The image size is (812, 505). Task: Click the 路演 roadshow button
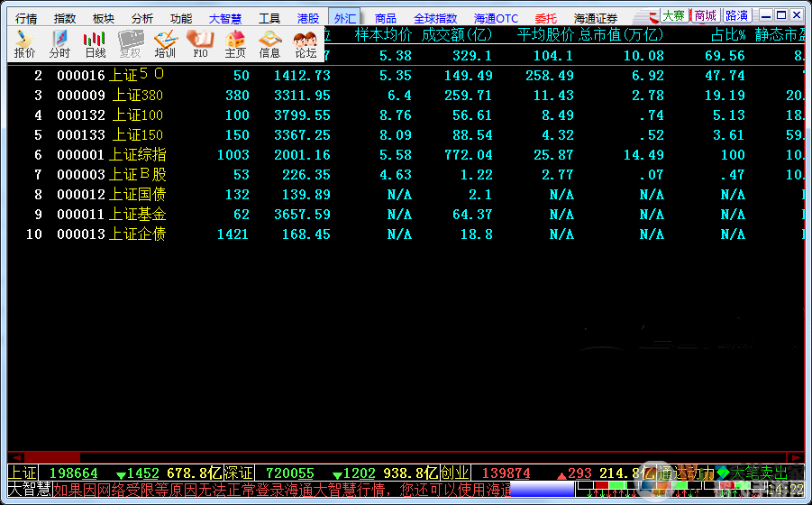[x=736, y=15]
